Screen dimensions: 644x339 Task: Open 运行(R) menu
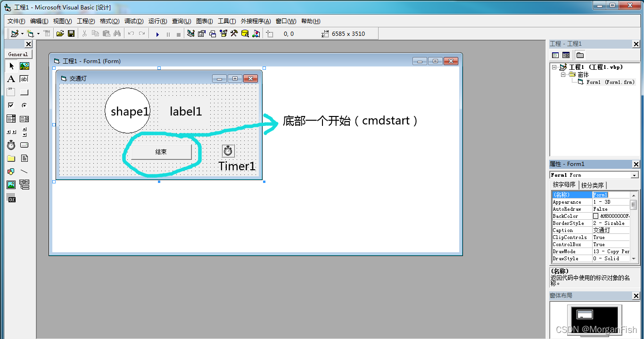pyautogui.click(x=157, y=21)
